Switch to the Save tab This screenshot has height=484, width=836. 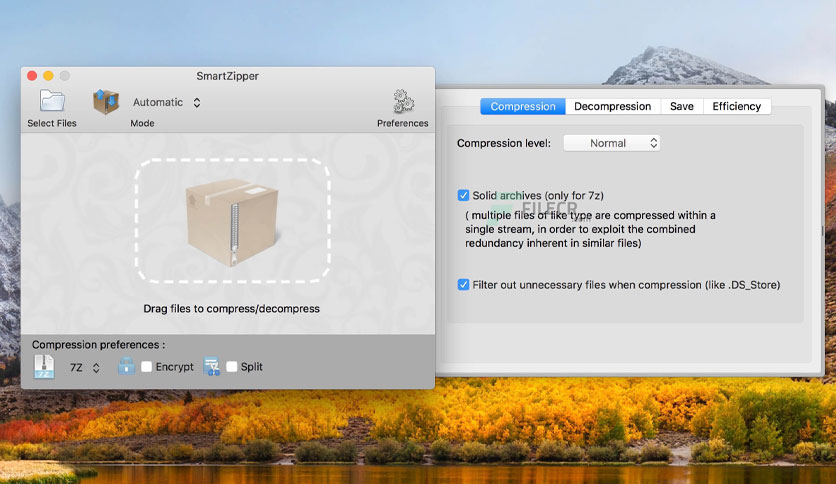click(x=681, y=106)
